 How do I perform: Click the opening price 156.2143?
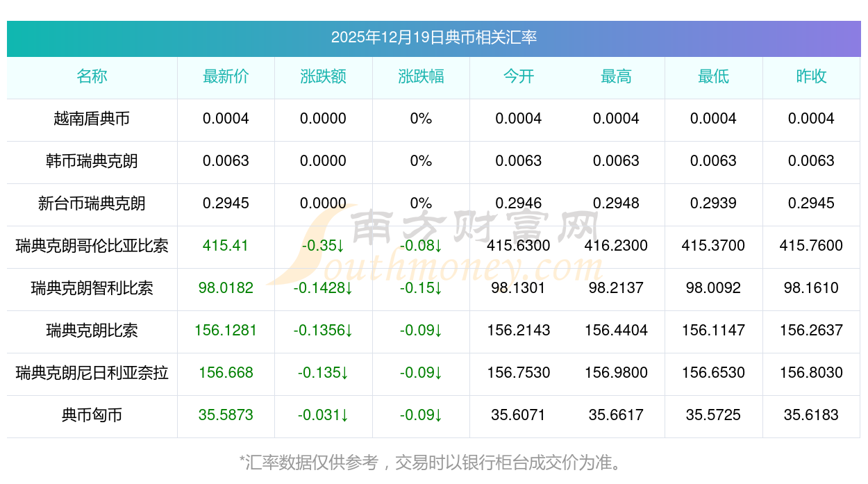click(x=519, y=331)
